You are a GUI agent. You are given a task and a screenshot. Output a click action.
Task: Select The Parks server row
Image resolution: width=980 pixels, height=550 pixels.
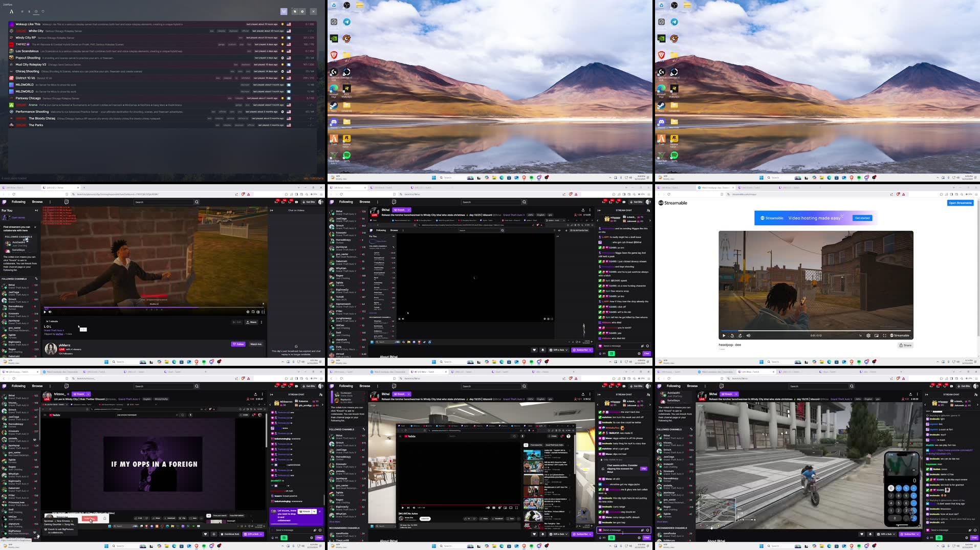pyautogui.click(x=162, y=125)
